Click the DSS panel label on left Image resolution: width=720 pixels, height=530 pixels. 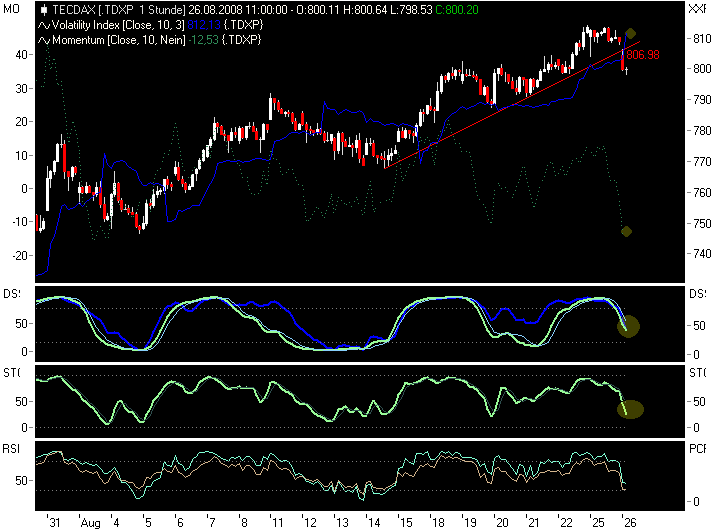click(11, 293)
